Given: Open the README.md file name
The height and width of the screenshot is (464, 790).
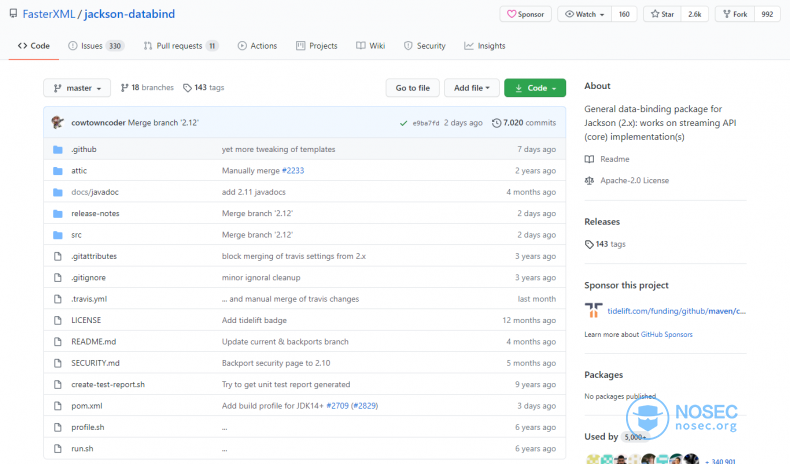Looking at the screenshot, I should (94, 342).
